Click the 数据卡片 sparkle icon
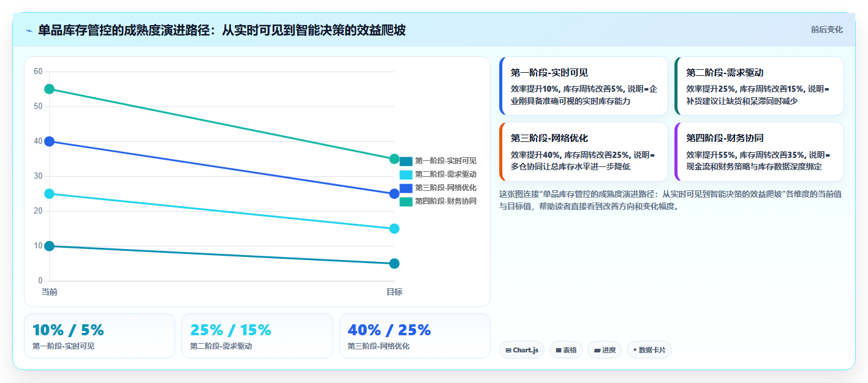Screen dimensions: 868x383 635,351
